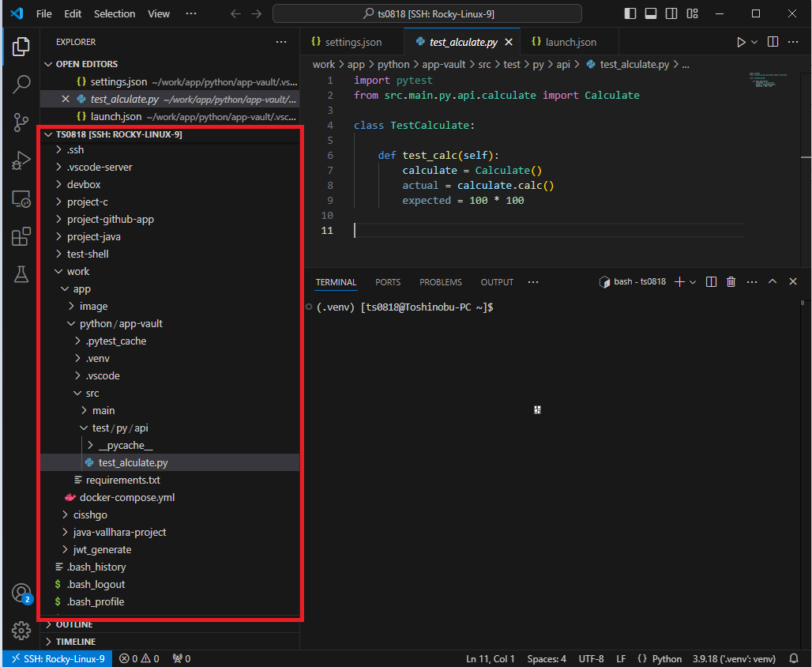
Task: Open the Search view
Action: (x=21, y=83)
